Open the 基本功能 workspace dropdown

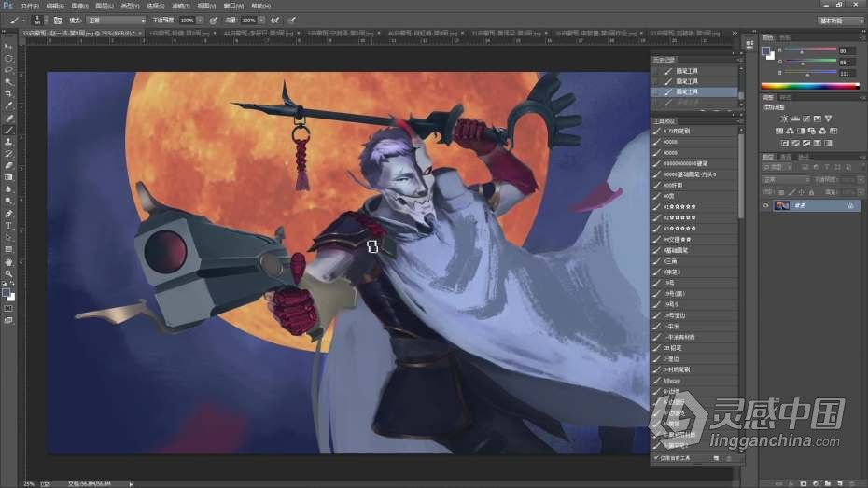(x=841, y=21)
